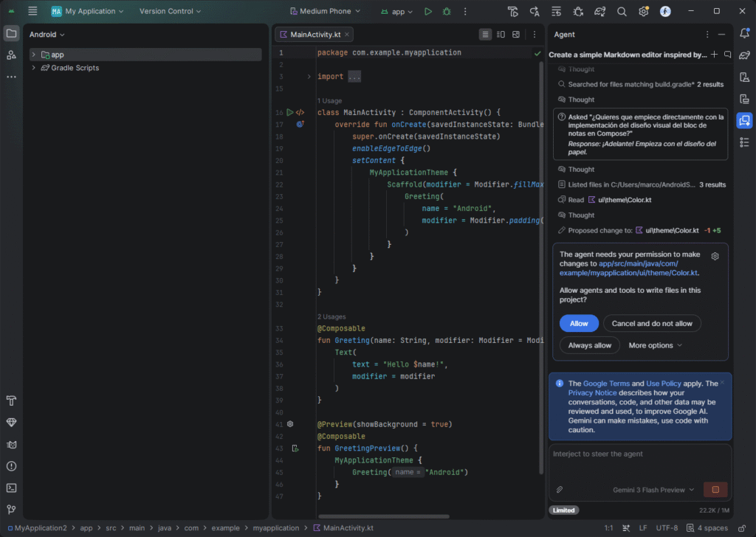
Task: Dismiss the privacy notice banner
Action: point(722,383)
